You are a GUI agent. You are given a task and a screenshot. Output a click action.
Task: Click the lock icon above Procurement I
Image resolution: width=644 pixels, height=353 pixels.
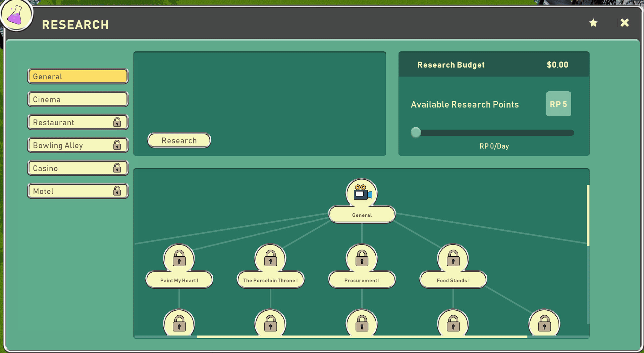[x=362, y=258]
